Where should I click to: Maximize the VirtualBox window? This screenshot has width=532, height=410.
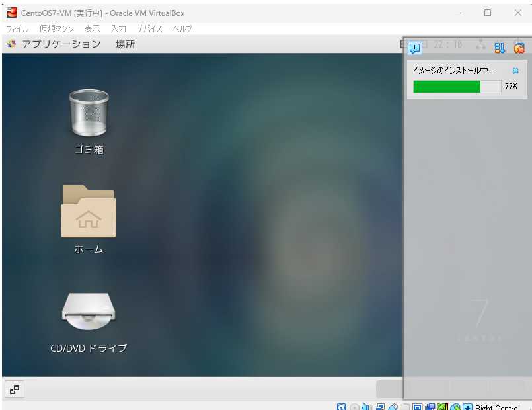[488, 13]
